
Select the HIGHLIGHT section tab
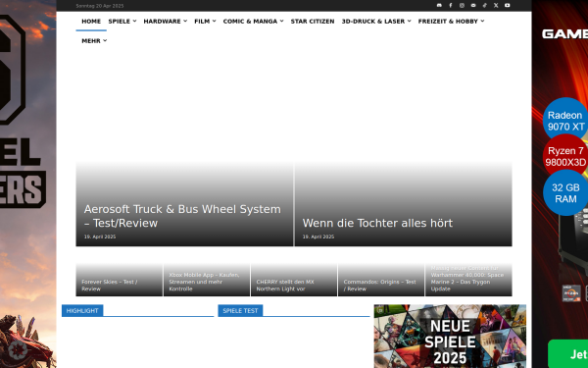pyautogui.click(x=82, y=310)
